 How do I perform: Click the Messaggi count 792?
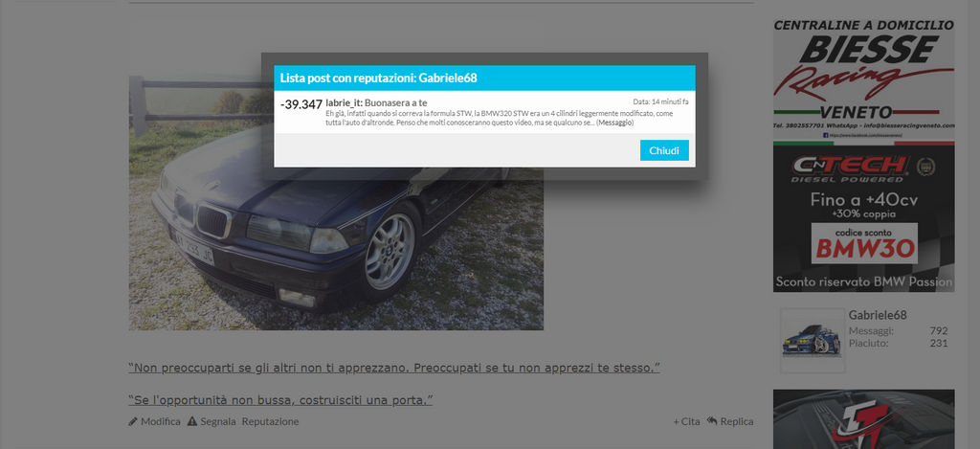pos(938,331)
